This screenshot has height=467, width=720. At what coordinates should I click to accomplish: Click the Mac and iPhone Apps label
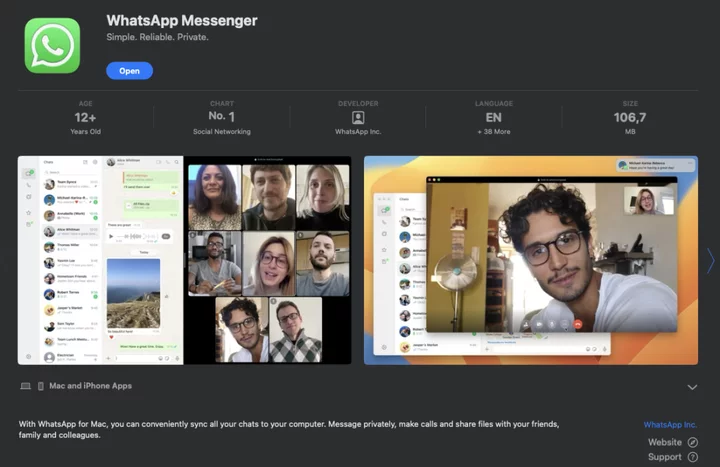90,386
